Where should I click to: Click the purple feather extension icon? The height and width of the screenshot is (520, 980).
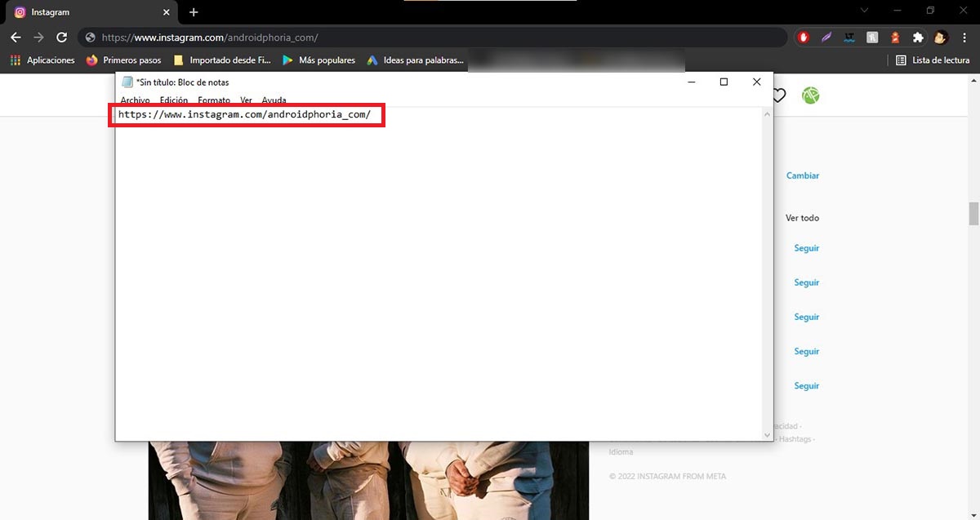(827, 38)
